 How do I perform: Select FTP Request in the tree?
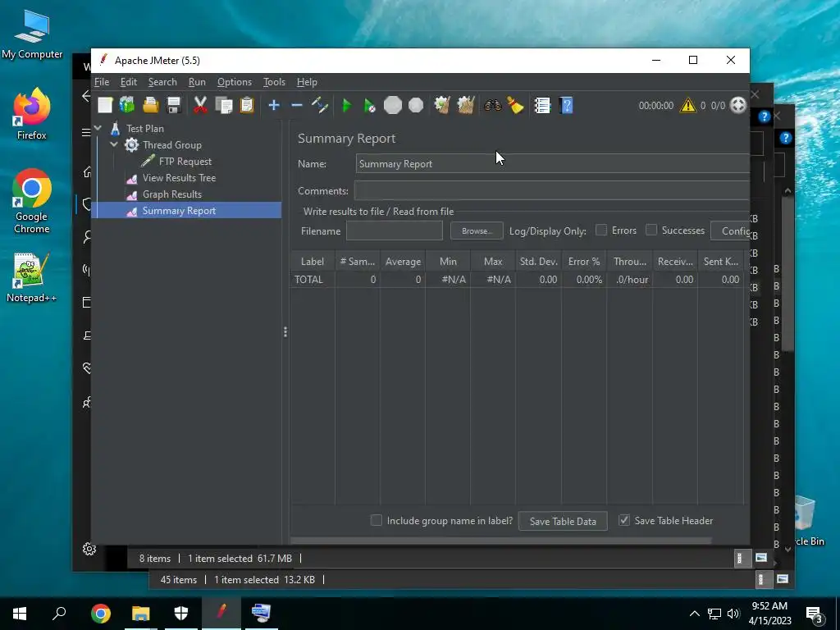(x=185, y=162)
